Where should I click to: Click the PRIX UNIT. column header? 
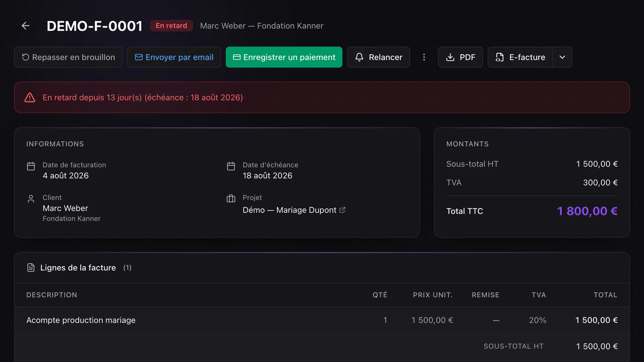tap(433, 295)
